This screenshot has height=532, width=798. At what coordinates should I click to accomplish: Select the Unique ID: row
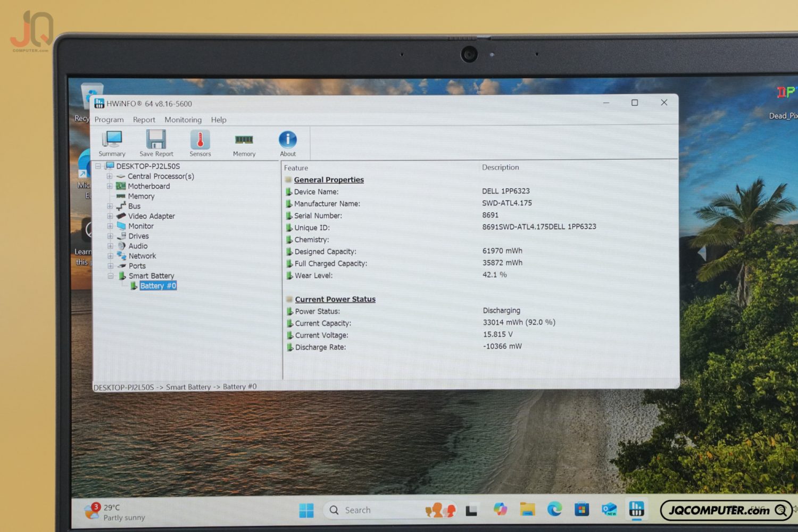[x=312, y=228]
